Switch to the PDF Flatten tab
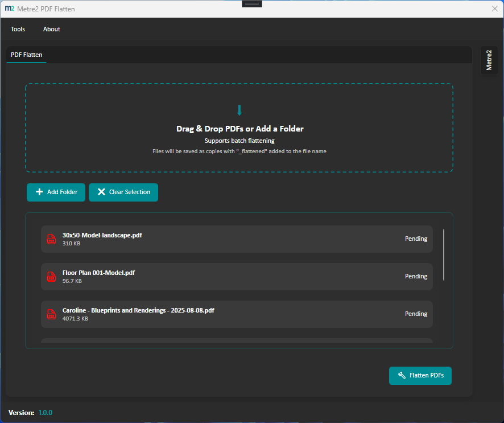This screenshot has width=504, height=423. 26,55
